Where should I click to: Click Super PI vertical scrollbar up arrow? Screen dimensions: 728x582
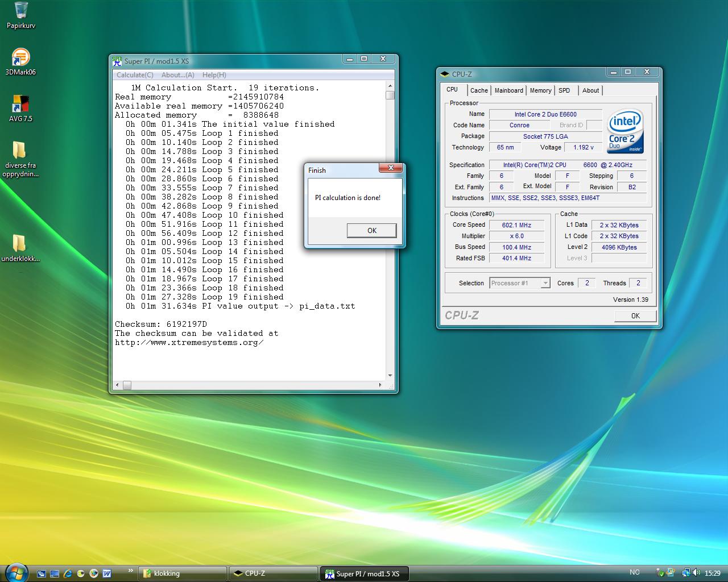tap(390, 86)
